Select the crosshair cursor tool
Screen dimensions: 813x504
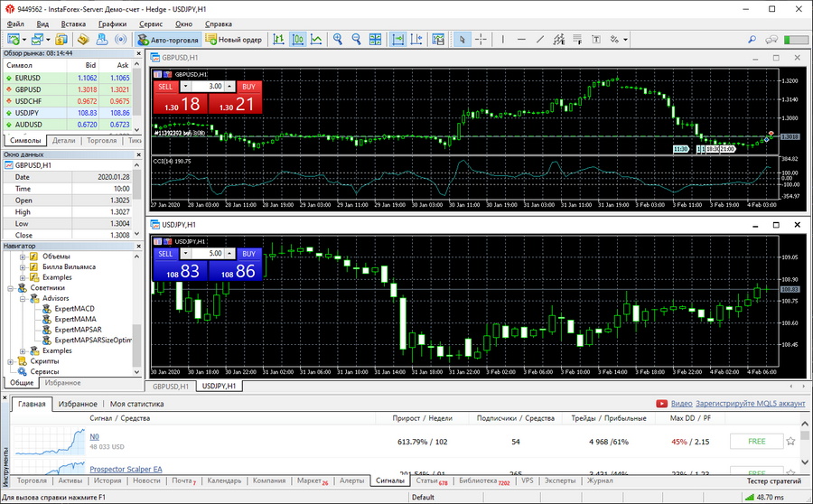(x=481, y=40)
